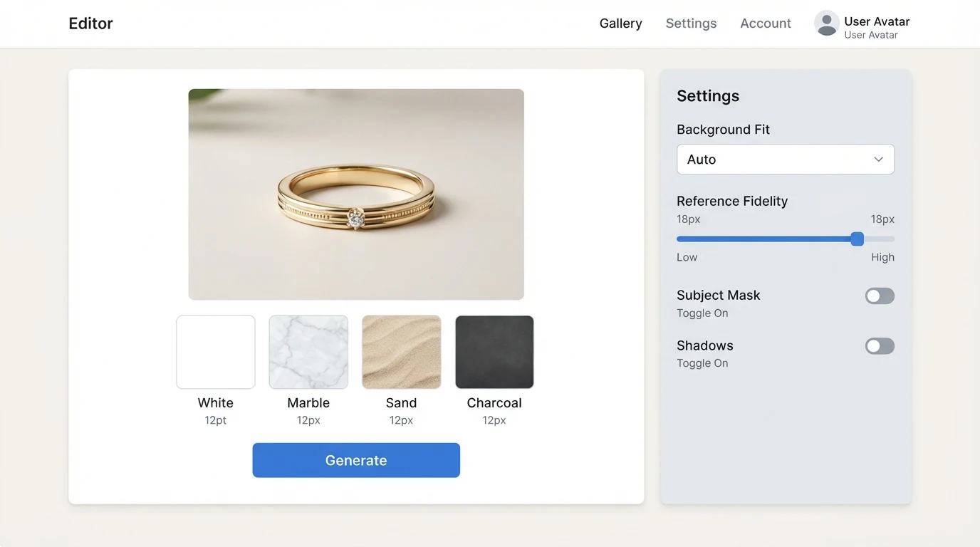The width and height of the screenshot is (980, 547).
Task: Click the gold ring preview image
Action: click(356, 194)
